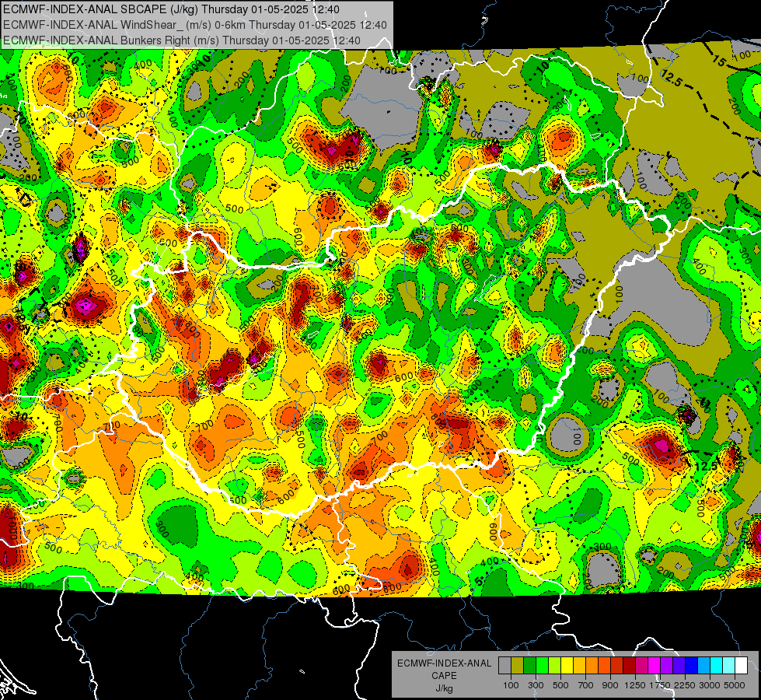
Task: Click ECMWF-INDEX-ANAL title in the legend box
Action: tap(444, 663)
